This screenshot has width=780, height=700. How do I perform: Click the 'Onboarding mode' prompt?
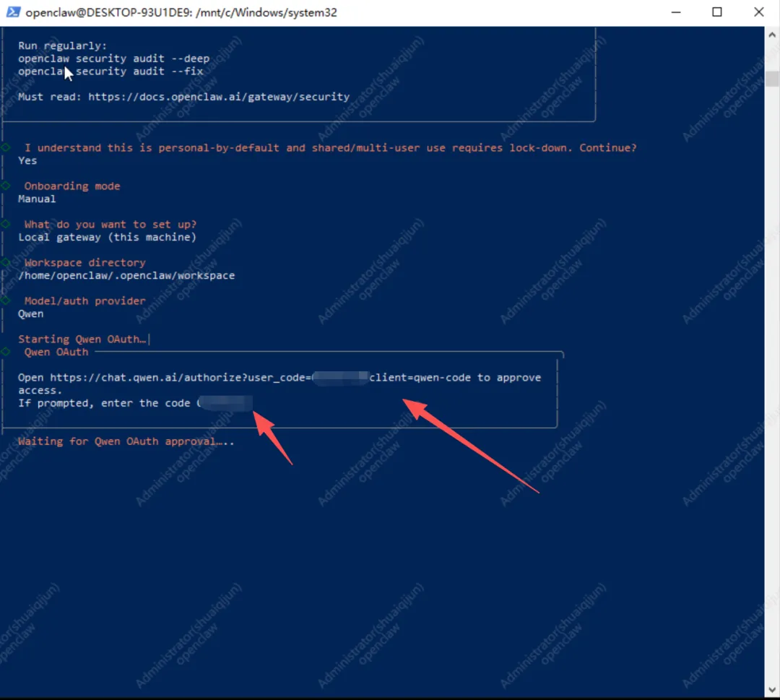(72, 186)
